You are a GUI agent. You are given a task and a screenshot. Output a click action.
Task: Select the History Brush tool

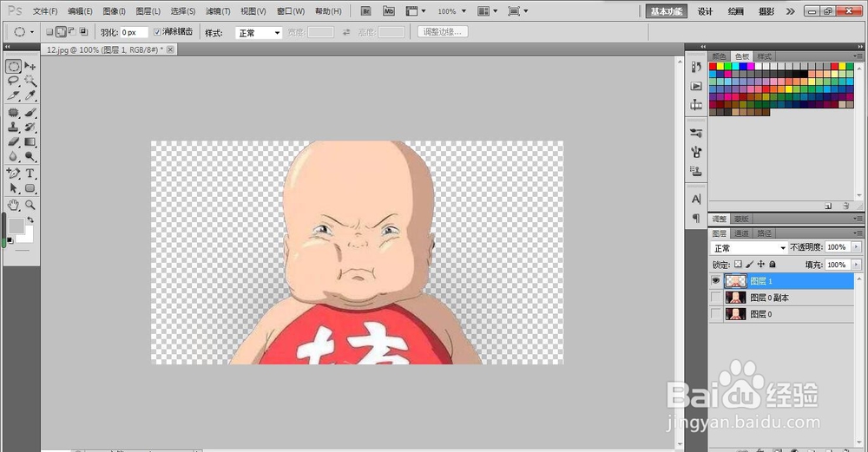[30, 127]
